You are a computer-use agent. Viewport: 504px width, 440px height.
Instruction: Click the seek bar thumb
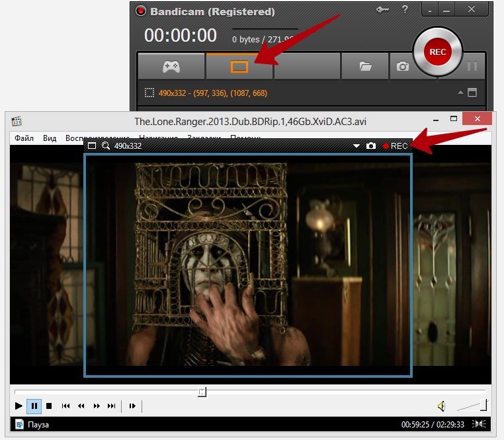202,392
